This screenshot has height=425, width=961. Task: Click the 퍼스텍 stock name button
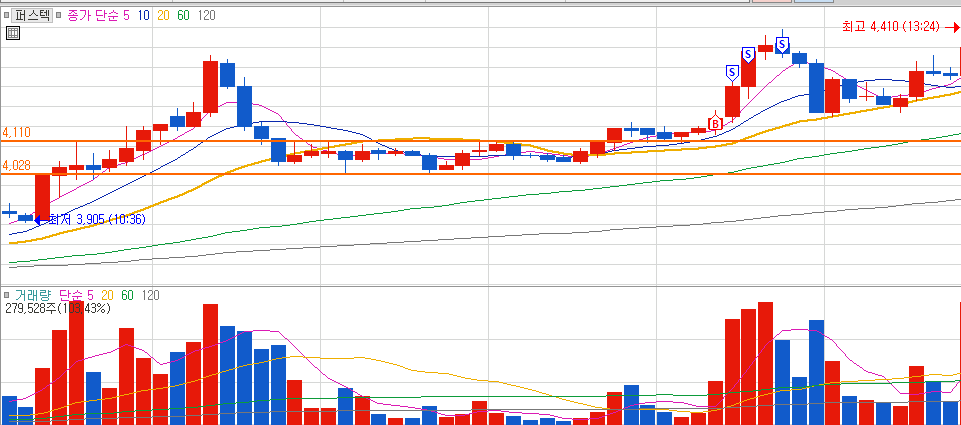pyautogui.click(x=32, y=15)
